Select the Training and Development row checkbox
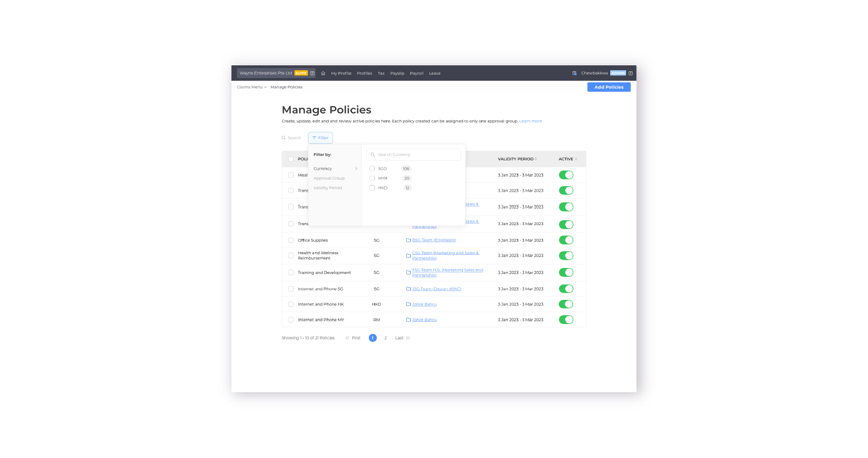Viewport: 868px width, 458px height. click(291, 272)
